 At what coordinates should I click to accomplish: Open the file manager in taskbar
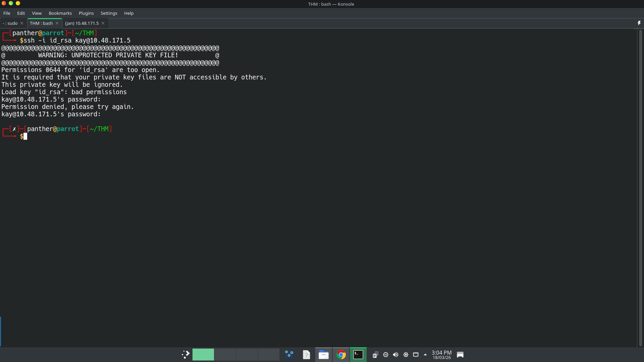(x=323, y=355)
